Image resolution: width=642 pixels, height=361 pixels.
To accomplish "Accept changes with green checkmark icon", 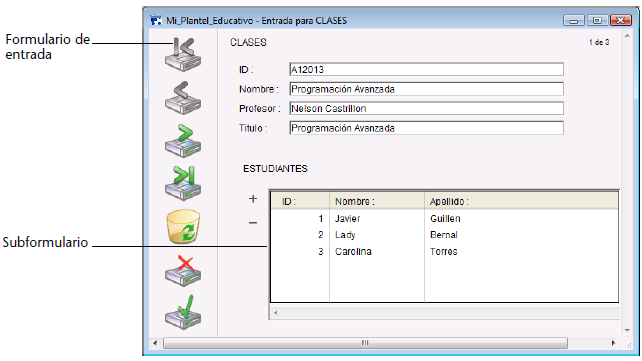I will [183, 312].
